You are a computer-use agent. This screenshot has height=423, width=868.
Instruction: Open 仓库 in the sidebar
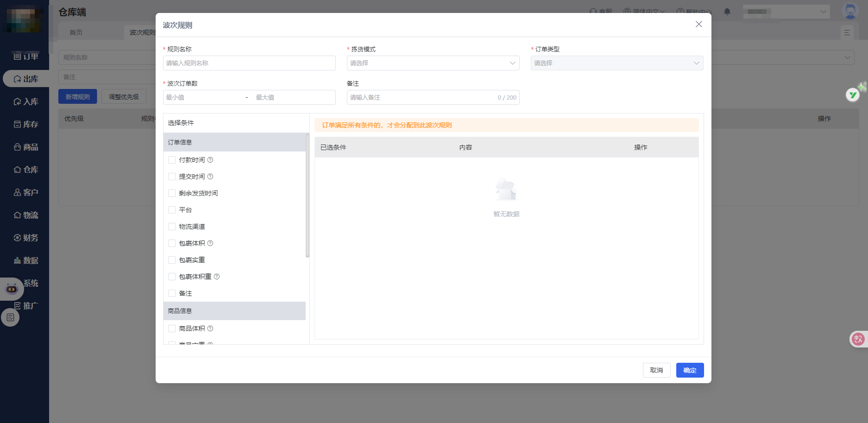(x=26, y=170)
